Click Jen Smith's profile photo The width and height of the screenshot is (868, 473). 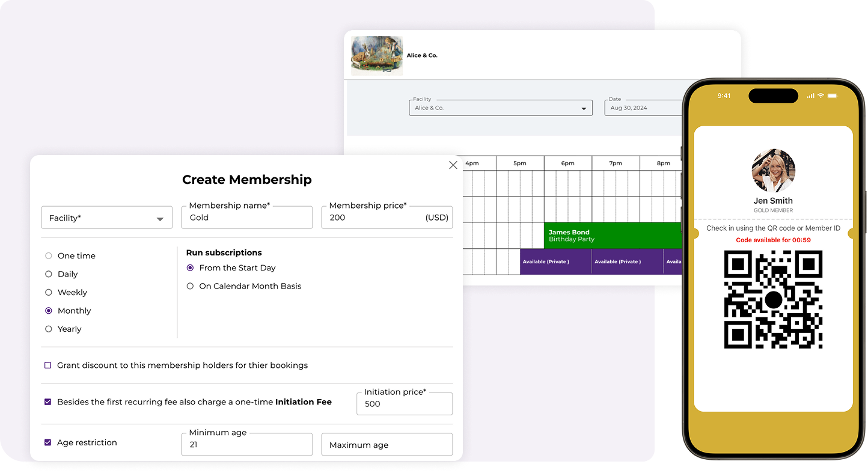point(773,171)
